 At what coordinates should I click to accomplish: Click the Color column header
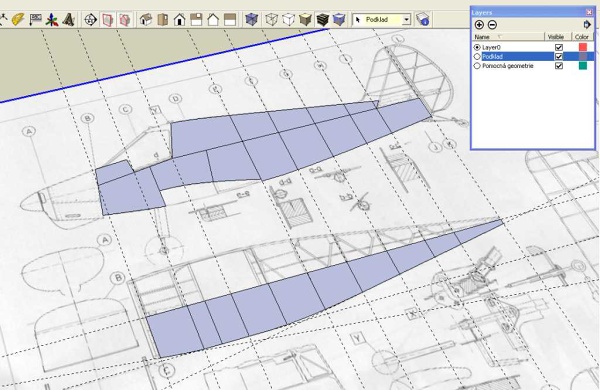pos(582,37)
